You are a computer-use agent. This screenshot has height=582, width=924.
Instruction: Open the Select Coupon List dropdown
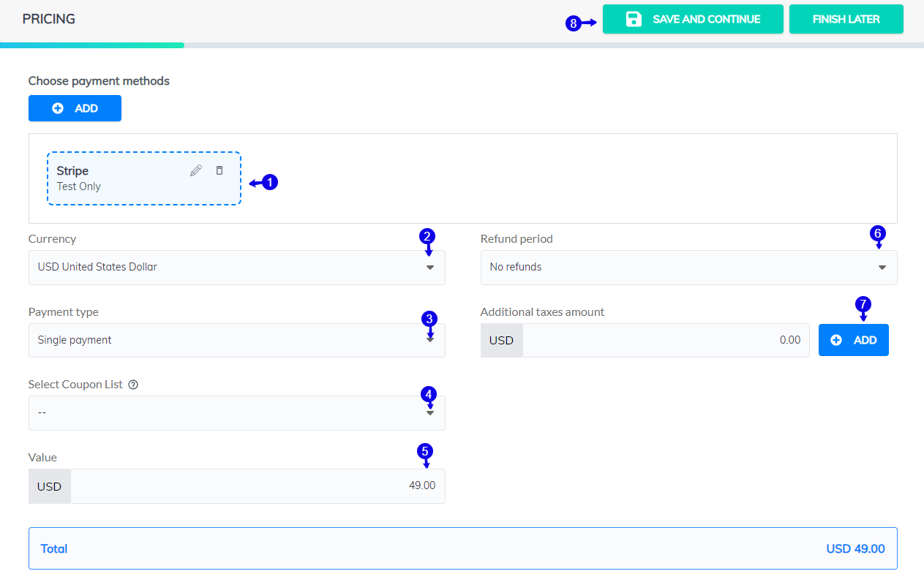coord(430,413)
